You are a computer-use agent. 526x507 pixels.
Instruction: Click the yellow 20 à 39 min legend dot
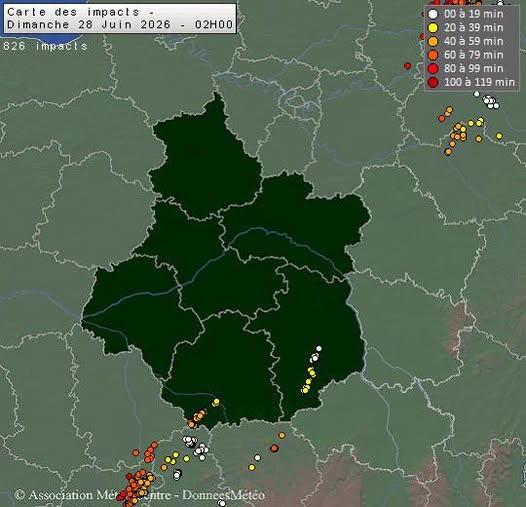coord(433,28)
